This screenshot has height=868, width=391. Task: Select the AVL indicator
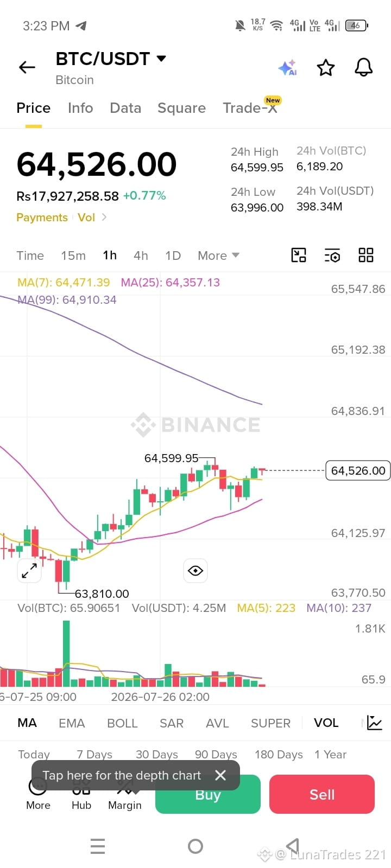(217, 723)
